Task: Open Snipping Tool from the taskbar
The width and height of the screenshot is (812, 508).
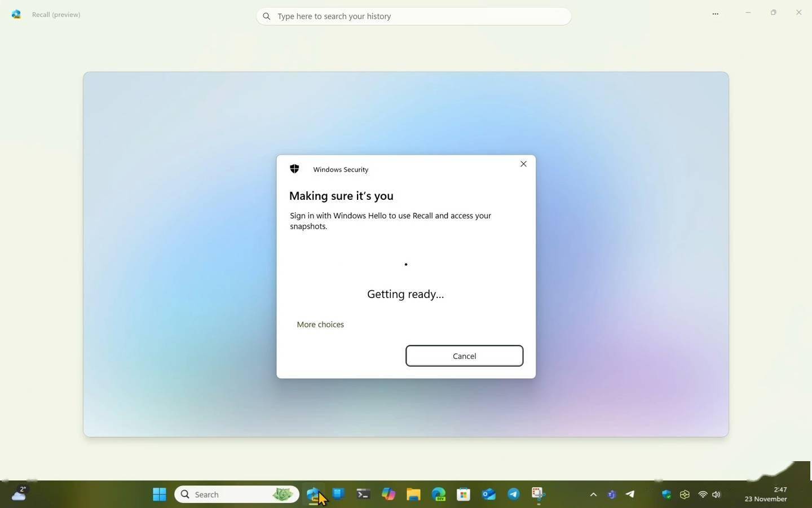Action: [539, 494]
